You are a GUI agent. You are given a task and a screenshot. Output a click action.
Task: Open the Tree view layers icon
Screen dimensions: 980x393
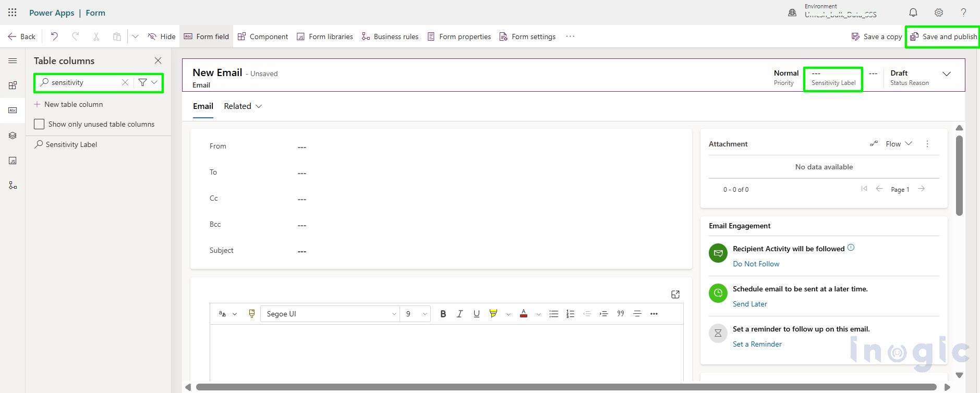click(x=13, y=136)
